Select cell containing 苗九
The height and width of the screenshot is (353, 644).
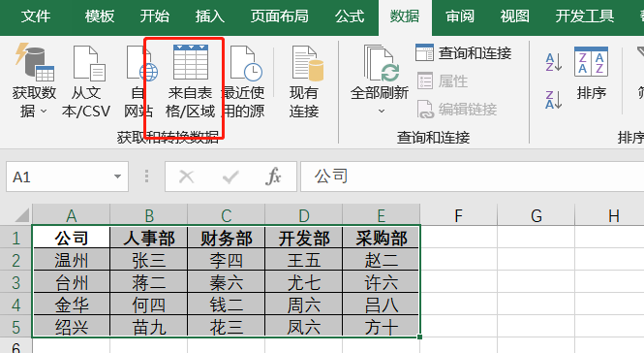(x=149, y=326)
